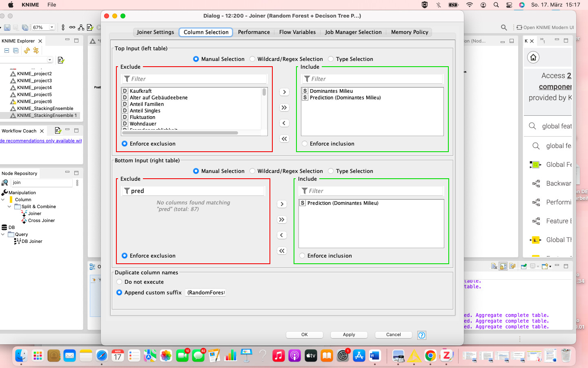Click the KNIME Explorer synchronize arrows icon
The height and width of the screenshot is (368, 588).
(36, 51)
